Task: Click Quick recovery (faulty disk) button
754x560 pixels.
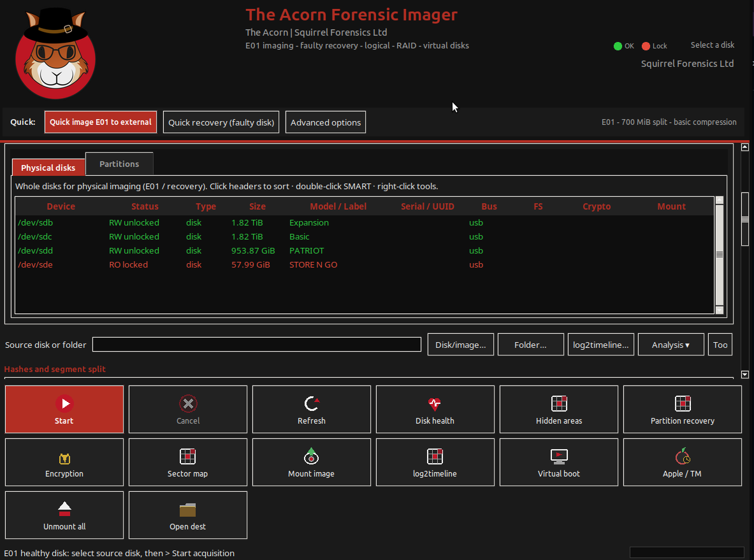Action: coord(221,122)
